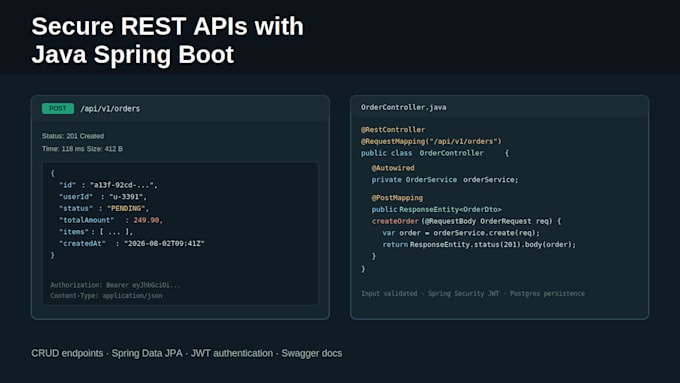The height and width of the screenshot is (383, 680).
Task: Click the return ResponseEntity.status(201) line
Action: [x=479, y=245]
